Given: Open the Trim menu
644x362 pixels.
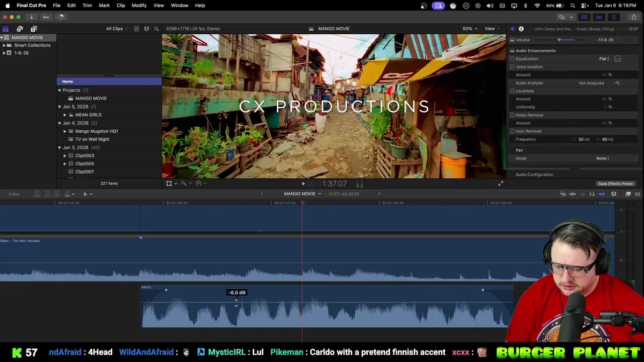Looking at the screenshot, I should pyautogui.click(x=87, y=5).
